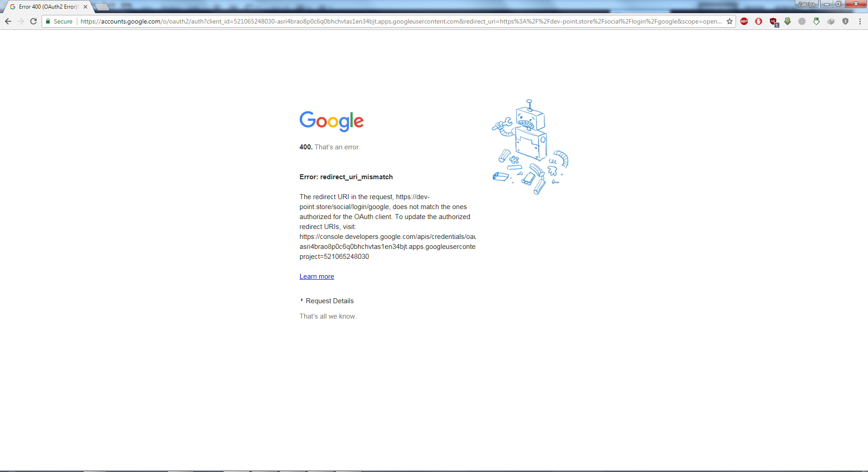Bookmark this page with the star icon
868x472 pixels.
[x=729, y=21]
